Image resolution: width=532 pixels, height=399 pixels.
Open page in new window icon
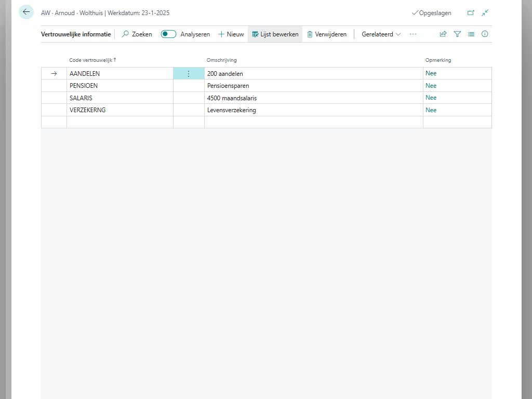click(471, 13)
